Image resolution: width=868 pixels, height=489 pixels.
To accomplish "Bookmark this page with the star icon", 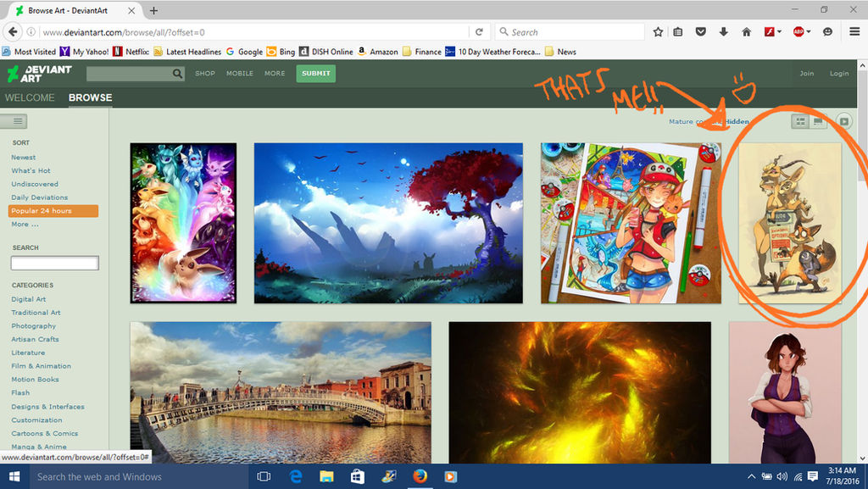I will click(658, 32).
